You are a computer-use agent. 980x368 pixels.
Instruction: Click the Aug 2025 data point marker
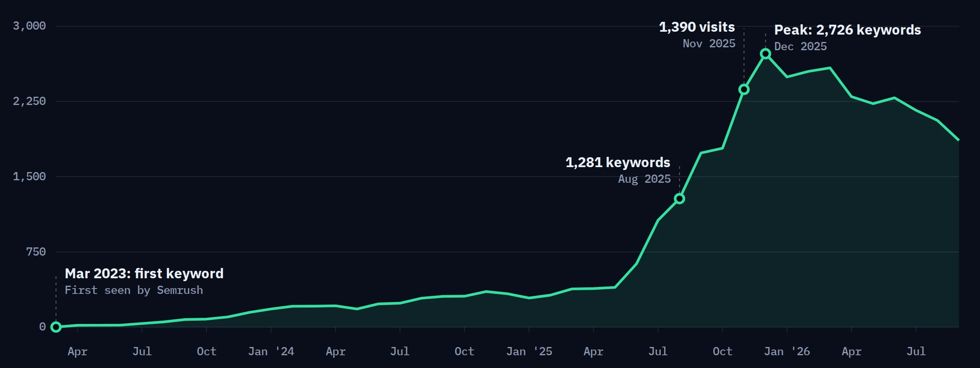tap(679, 199)
